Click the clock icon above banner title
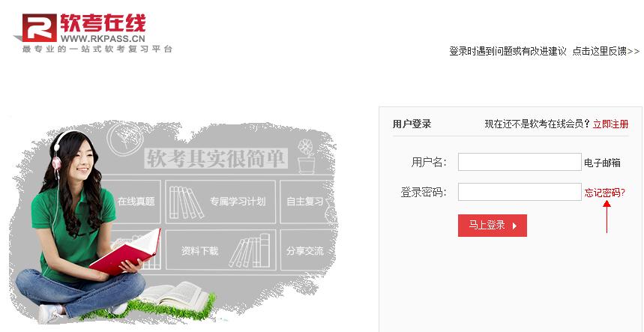Viewport: 644px width, 332px height. coord(125,137)
